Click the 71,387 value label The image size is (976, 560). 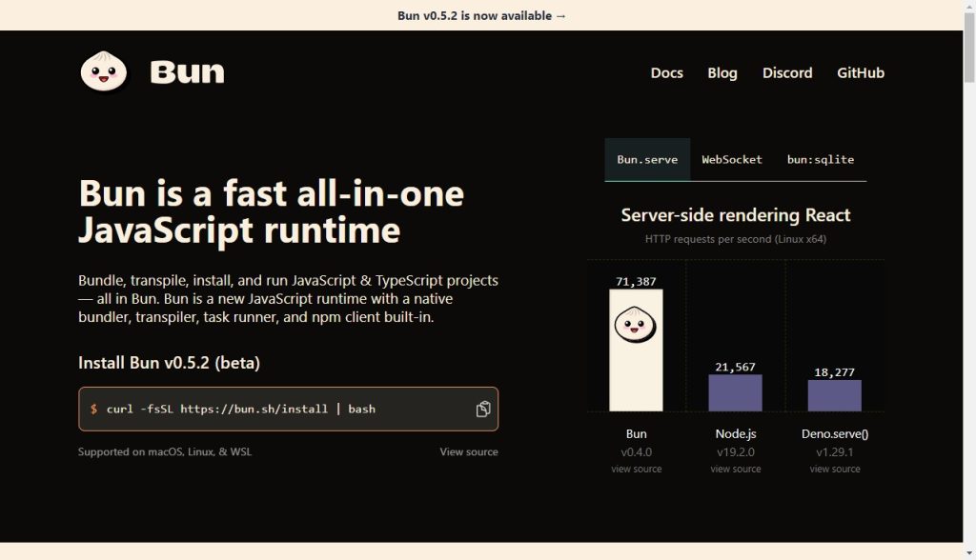pos(636,281)
